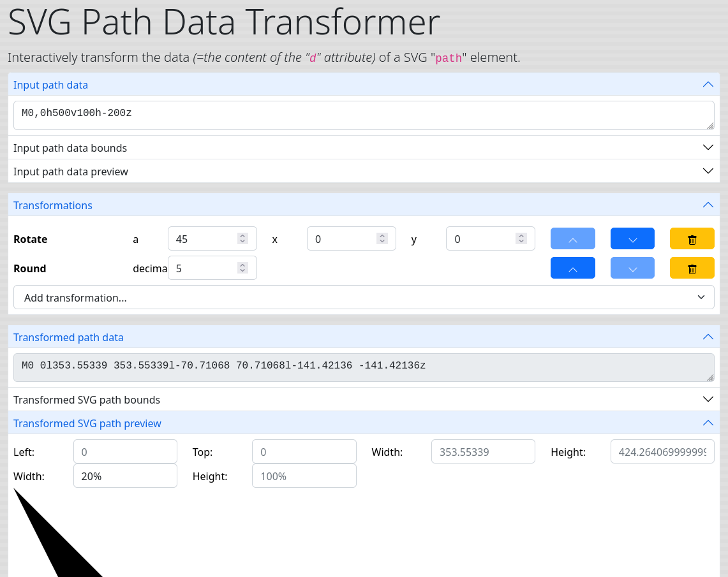
Task: Collapse the Input path data section
Action: (708, 84)
